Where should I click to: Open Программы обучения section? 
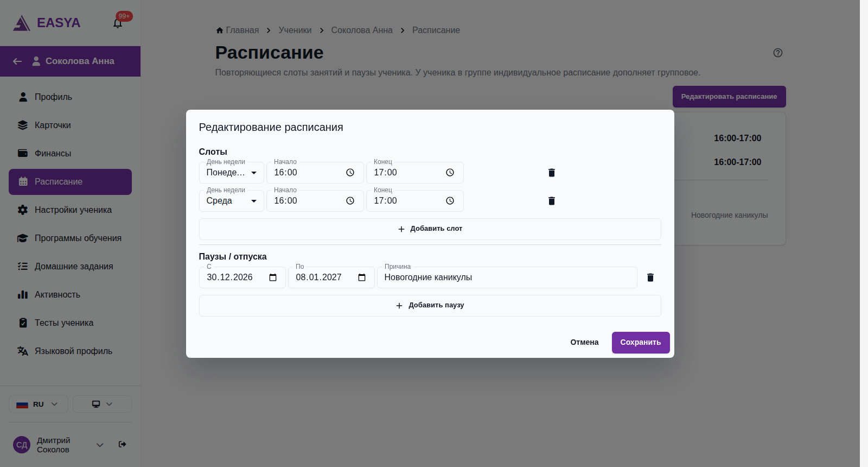pyautogui.click(x=70, y=238)
